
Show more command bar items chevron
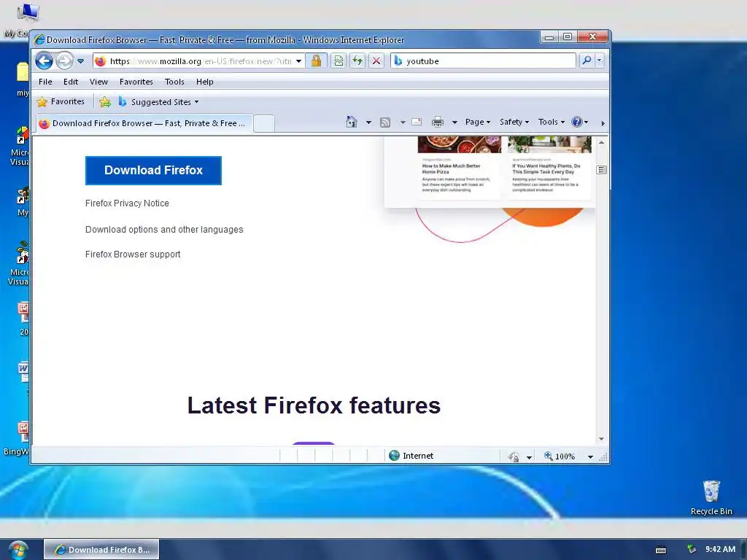(x=603, y=123)
